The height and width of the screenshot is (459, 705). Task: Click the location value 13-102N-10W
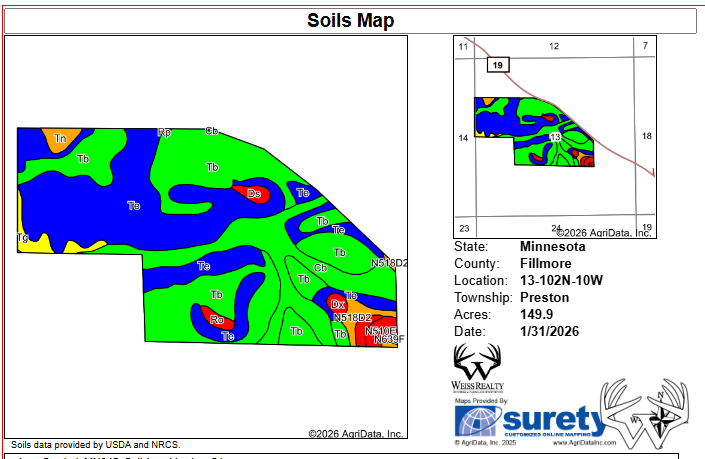coord(561,281)
